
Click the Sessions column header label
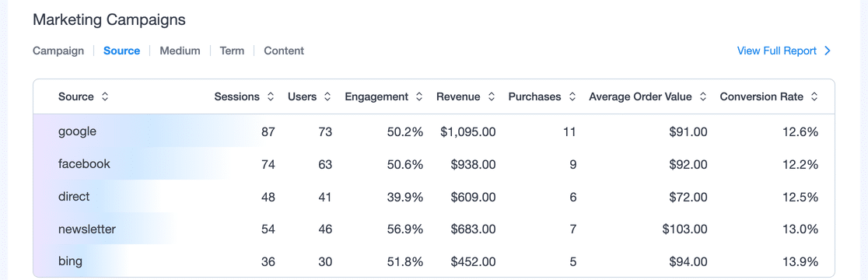click(x=237, y=97)
